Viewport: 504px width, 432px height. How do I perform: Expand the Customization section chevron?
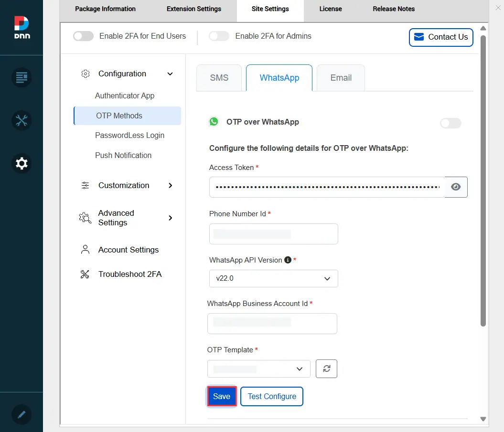coord(171,185)
